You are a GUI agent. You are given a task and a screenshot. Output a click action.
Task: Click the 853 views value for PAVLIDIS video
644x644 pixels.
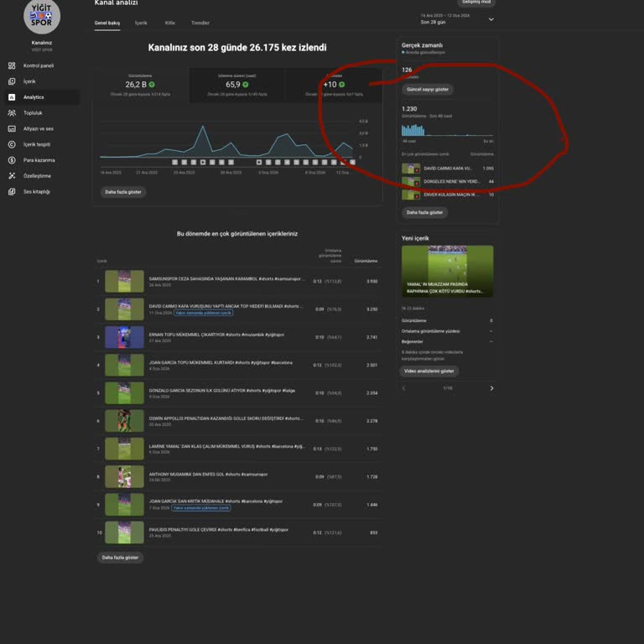click(x=374, y=532)
